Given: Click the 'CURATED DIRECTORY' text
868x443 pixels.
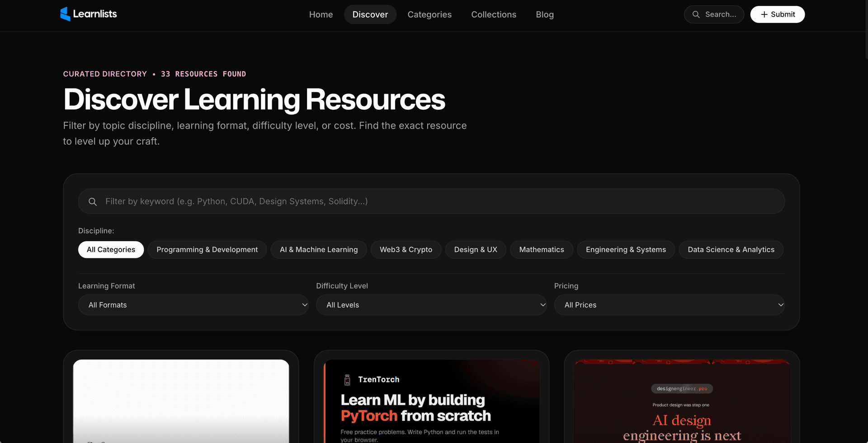Looking at the screenshot, I should click(x=105, y=74).
